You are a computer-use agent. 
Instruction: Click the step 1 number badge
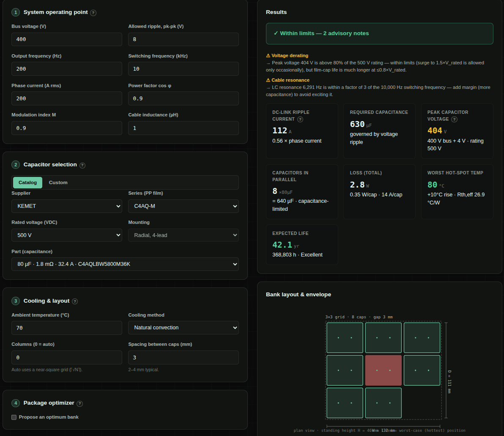pyautogui.click(x=15, y=12)
